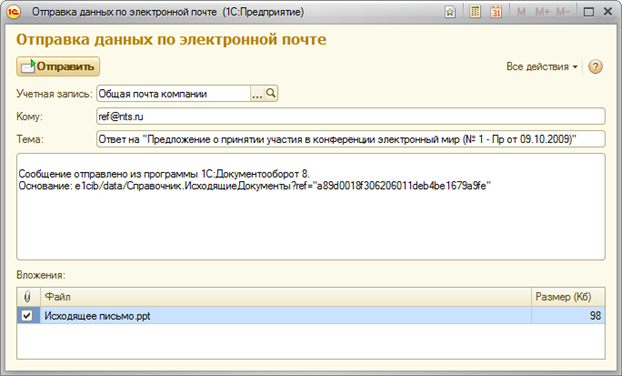Viewport: 622px width, 376px height.
Task: Click the M memory button
Action: [x=521, y=12]
